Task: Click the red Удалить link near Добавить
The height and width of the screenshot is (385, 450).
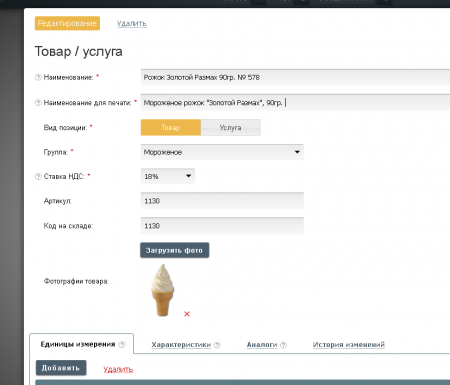Action: point(118,369)
